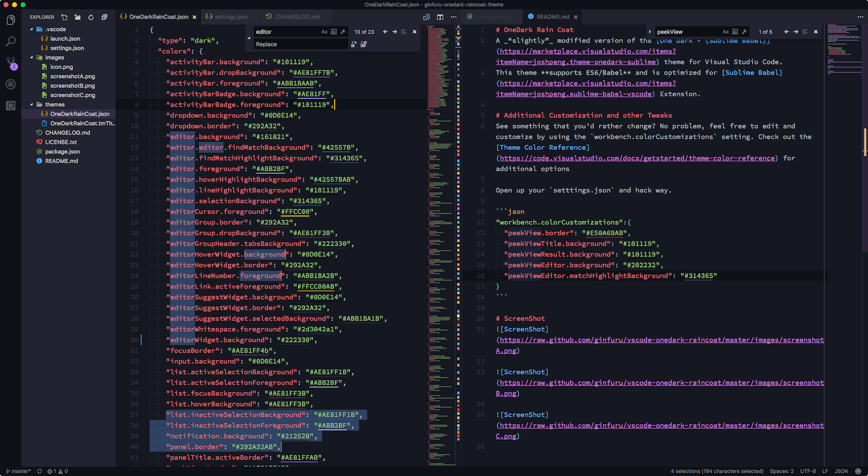Refresh the Explorer file tree
Screen dimensions: 868x476
[91, 17]
